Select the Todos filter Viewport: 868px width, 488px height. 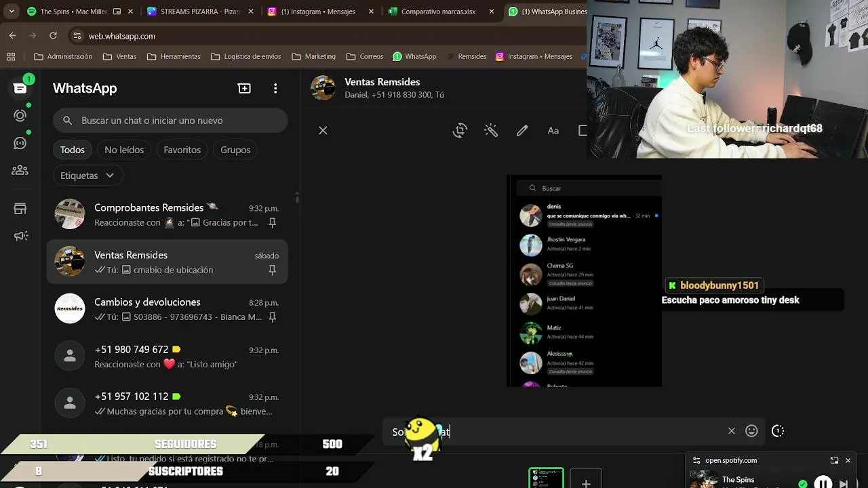[73, 150]
